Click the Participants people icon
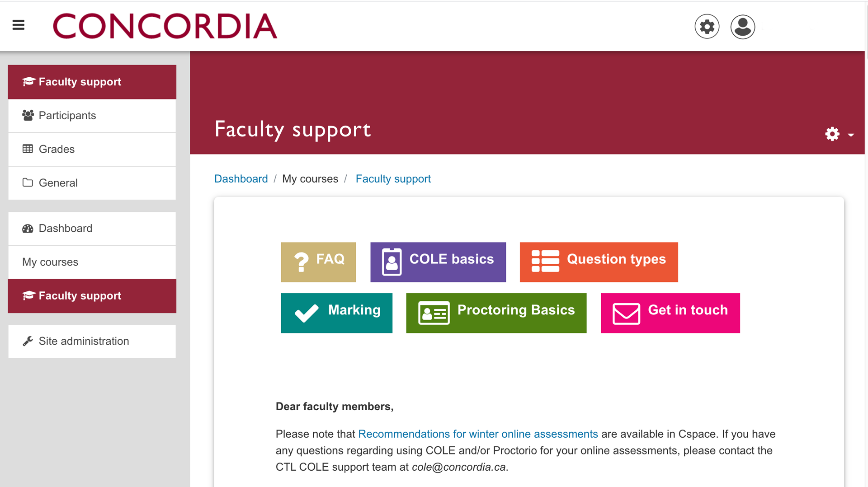Image resolution: width=868 pixels, height=487 pixels. (x=28, y=115)
